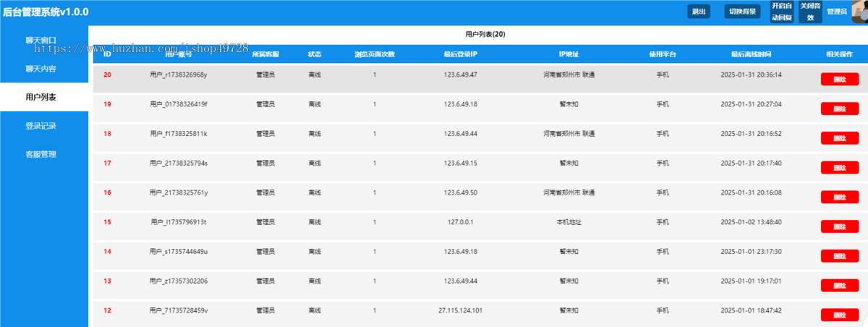Click the red ID number 12
Image resolution: width=868 pixels, height=327 pixels.
107,310
